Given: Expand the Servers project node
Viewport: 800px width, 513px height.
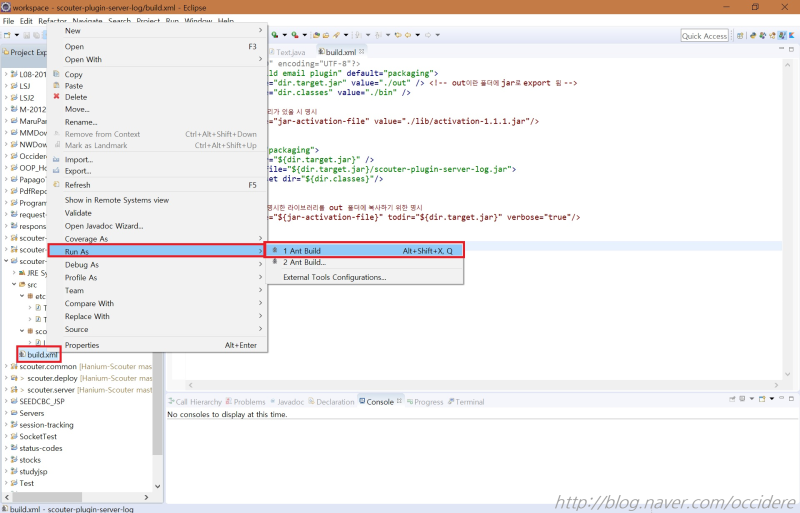Looking at the screenshot, I should coord(6,413).
